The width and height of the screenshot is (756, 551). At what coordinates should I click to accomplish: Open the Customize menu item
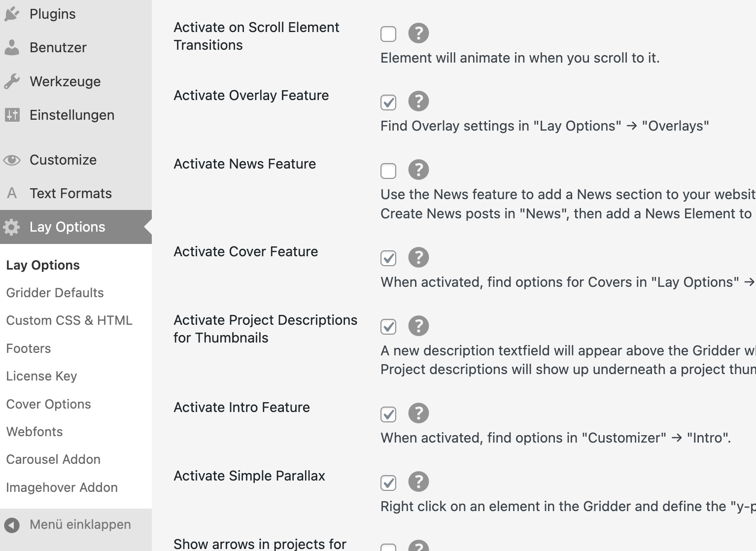(x=63, y=160)
